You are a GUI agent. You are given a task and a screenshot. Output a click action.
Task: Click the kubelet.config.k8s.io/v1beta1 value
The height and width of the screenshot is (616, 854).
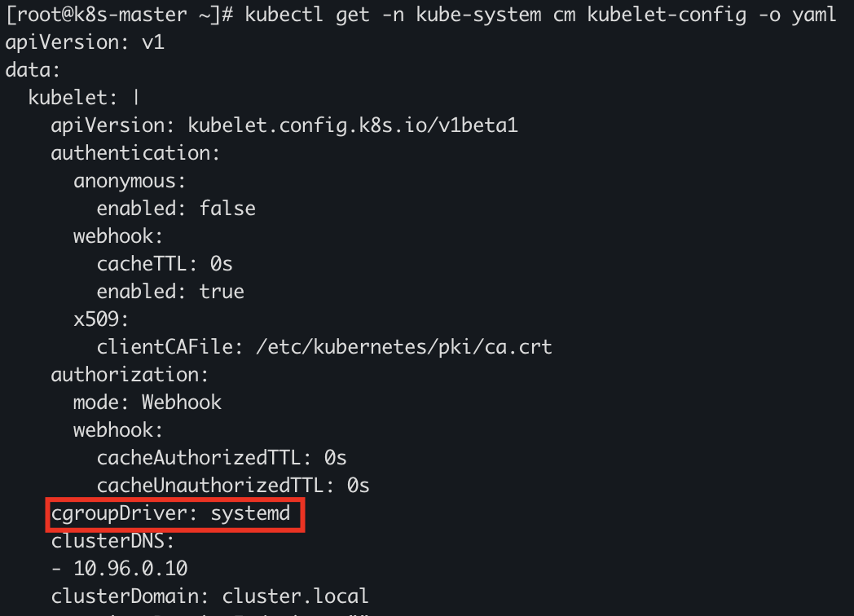tap(353, 125)
